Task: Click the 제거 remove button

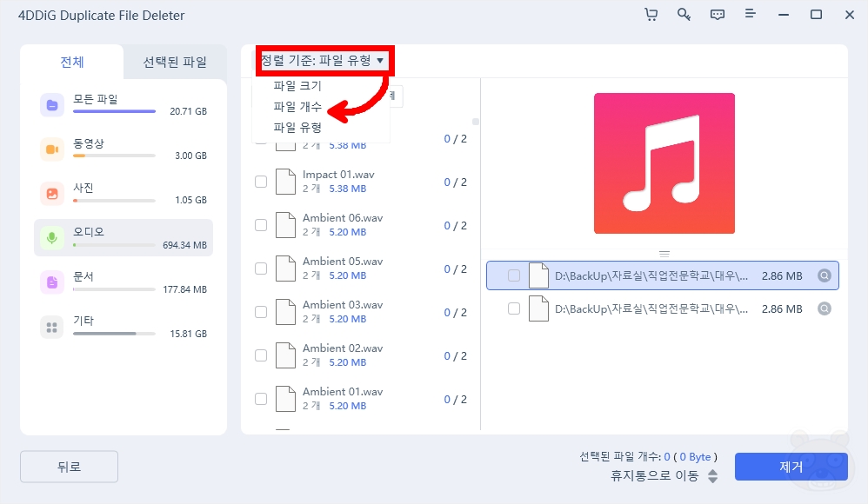Action: 791,467
